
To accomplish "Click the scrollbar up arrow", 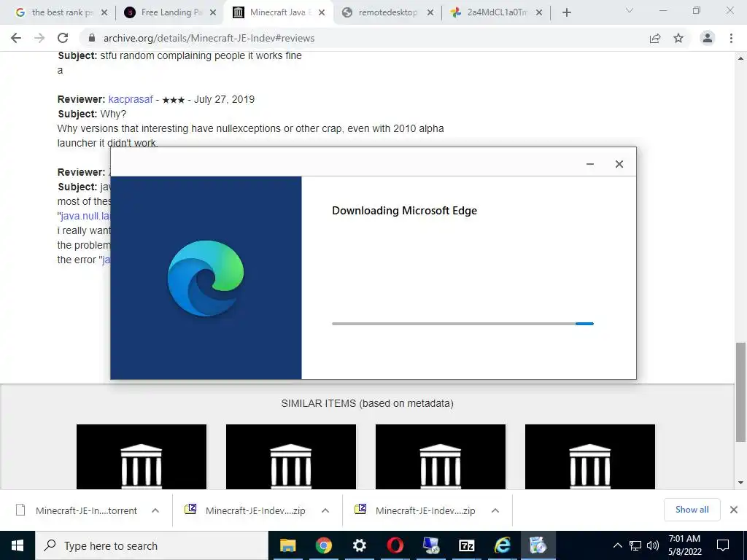I will pyautogui.click(x=741, y=58).
